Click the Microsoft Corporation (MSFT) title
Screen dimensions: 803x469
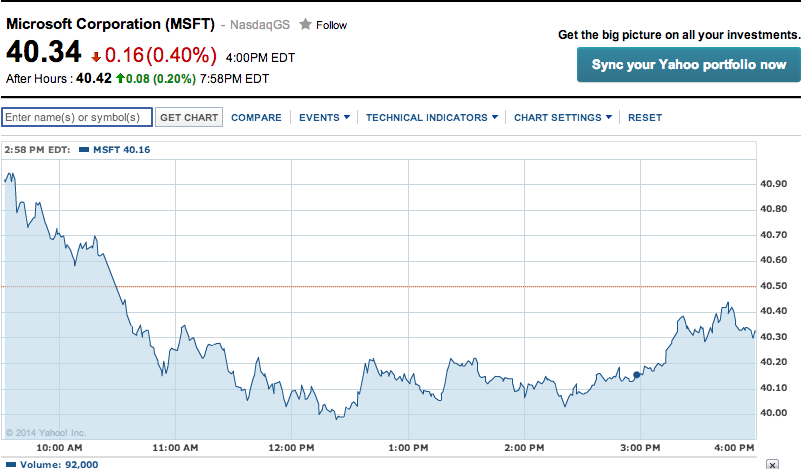pos(110,24)
